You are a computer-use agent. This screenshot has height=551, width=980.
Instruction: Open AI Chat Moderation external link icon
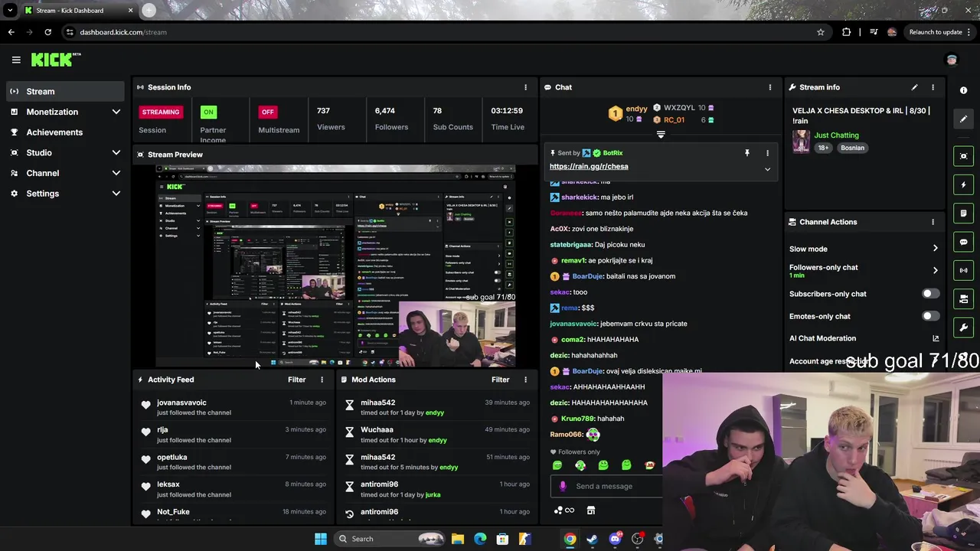pos(935,338)
